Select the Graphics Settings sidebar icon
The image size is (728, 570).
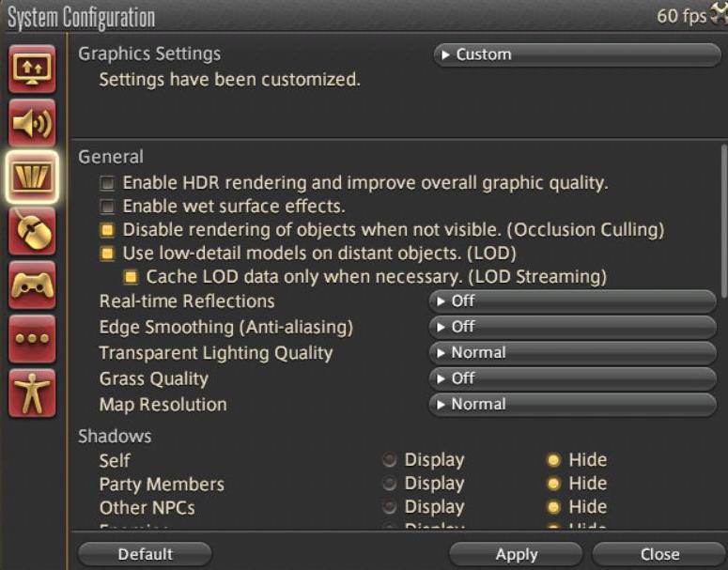click(x=32, y=176)
